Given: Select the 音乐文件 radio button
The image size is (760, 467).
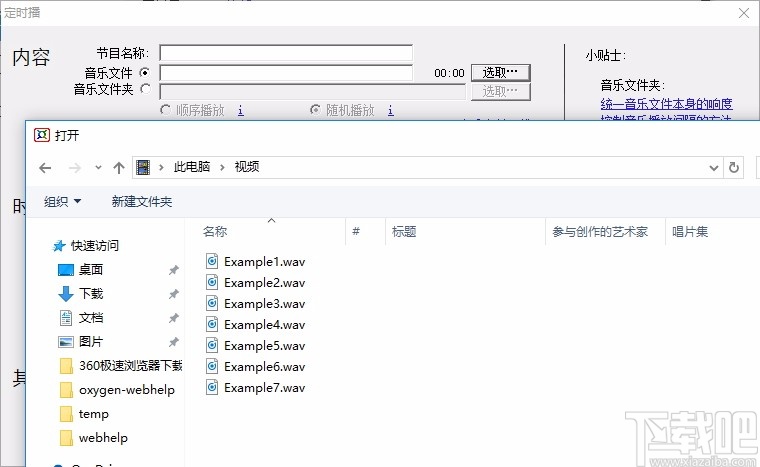Looking at the screenshot, I should point(144,73).
